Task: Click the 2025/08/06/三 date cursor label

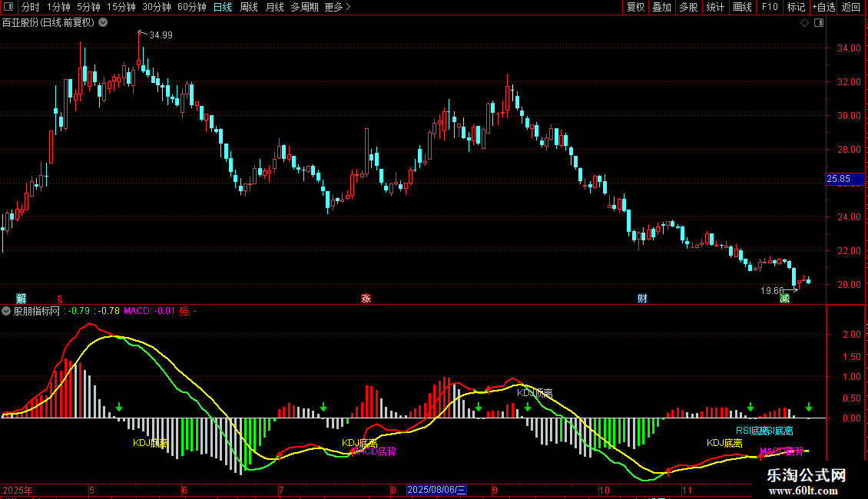Action: pos(437,490)
